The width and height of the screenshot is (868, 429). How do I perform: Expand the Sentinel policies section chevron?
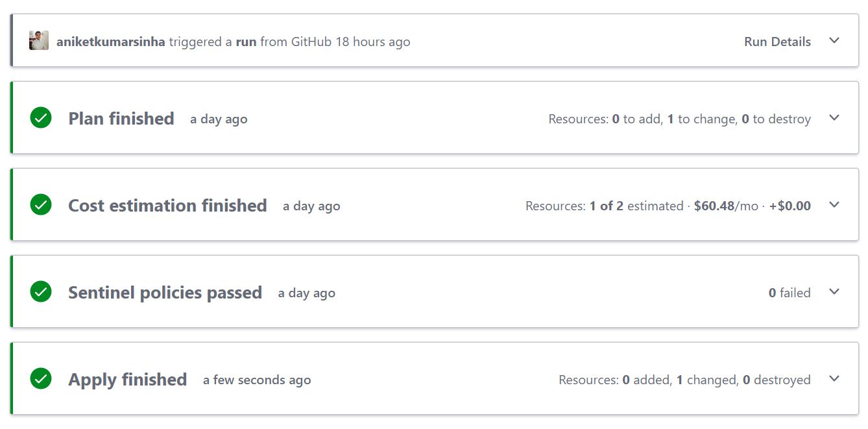click(834, 292)
